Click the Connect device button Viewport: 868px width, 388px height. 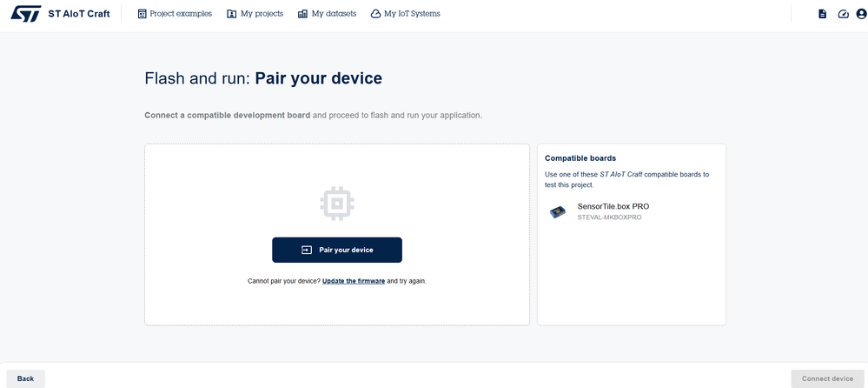[827, 378]
